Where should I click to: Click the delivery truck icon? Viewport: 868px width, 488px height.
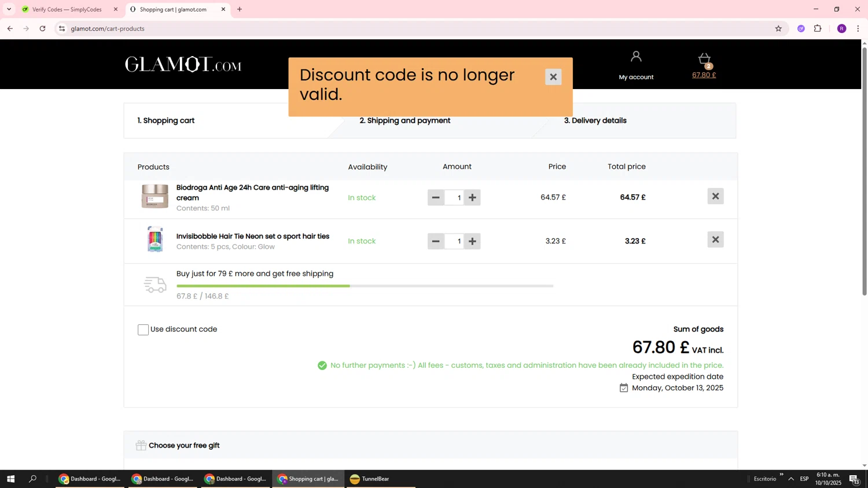pyautogui.click(x=155, y=284)
